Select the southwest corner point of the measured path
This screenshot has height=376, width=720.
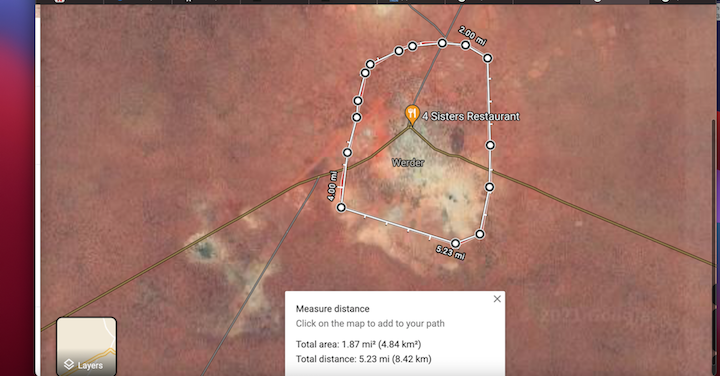click(x=341, y=208)
